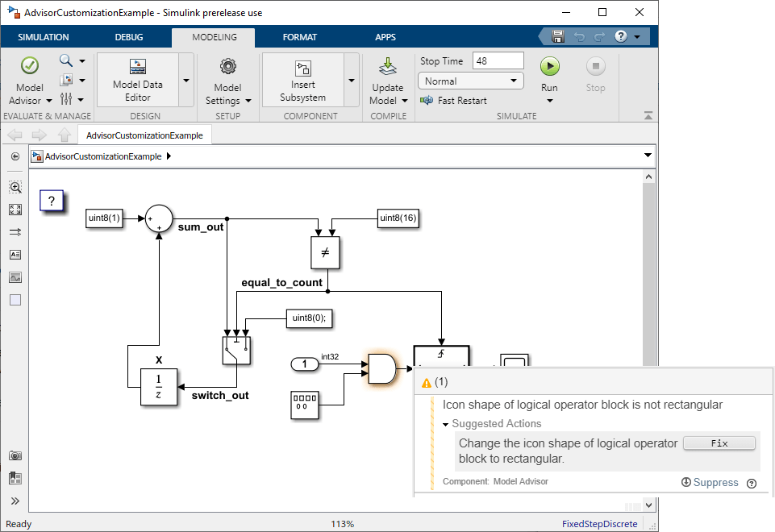The image size is (775, 532).
Task: Click AdvisorCustomizationExample in the breadcrumb
Action: click(x=103, y=156)
